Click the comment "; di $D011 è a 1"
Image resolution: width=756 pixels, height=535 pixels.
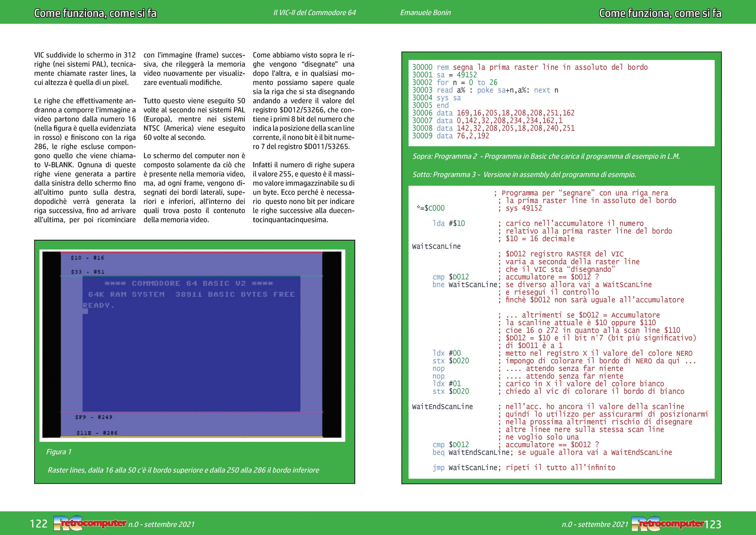(x=530, y=346)
